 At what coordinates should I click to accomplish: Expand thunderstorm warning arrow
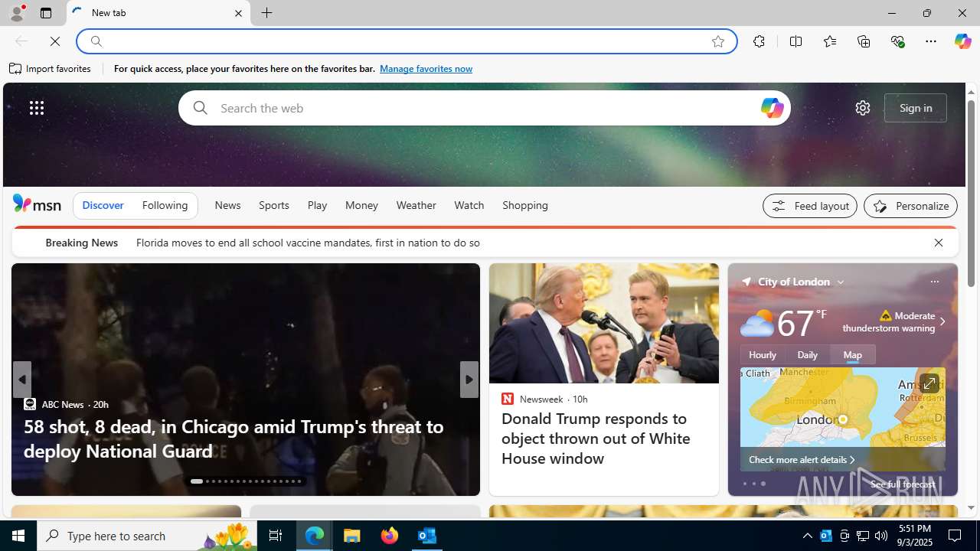942,322
